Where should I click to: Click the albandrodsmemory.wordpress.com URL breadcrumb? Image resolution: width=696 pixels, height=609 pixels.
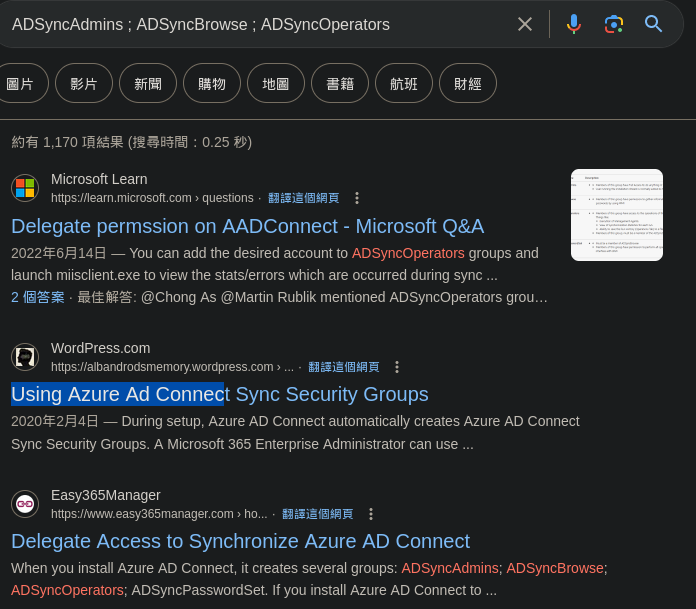(172, 367)
